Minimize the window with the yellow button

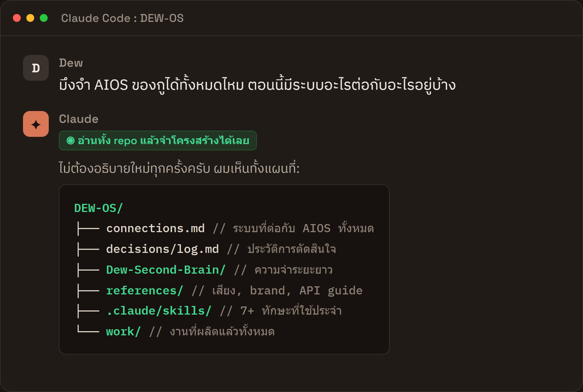coord(30,18)
